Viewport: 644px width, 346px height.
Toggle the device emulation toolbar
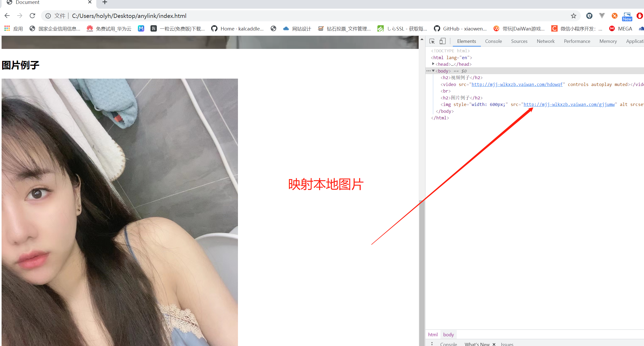coord(443,41)
